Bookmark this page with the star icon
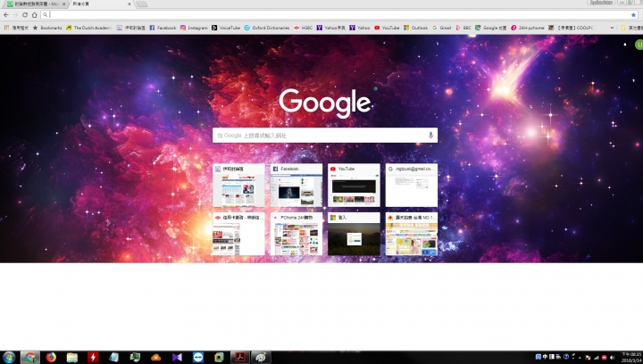Image resolution: width=643 pixels, height=364 pixels. tap(633, 15)
